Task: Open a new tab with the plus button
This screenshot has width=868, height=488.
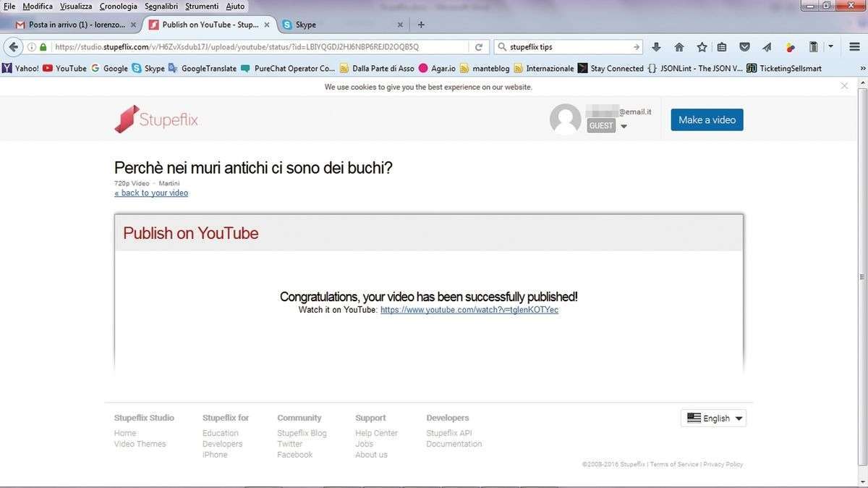Action: 421,25
